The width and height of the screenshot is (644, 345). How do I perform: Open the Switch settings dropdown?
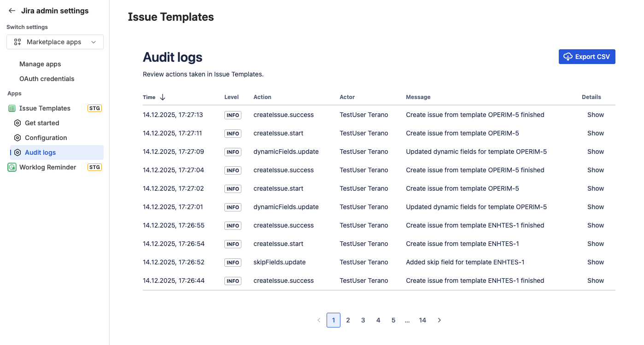click(x=55, y=42)
